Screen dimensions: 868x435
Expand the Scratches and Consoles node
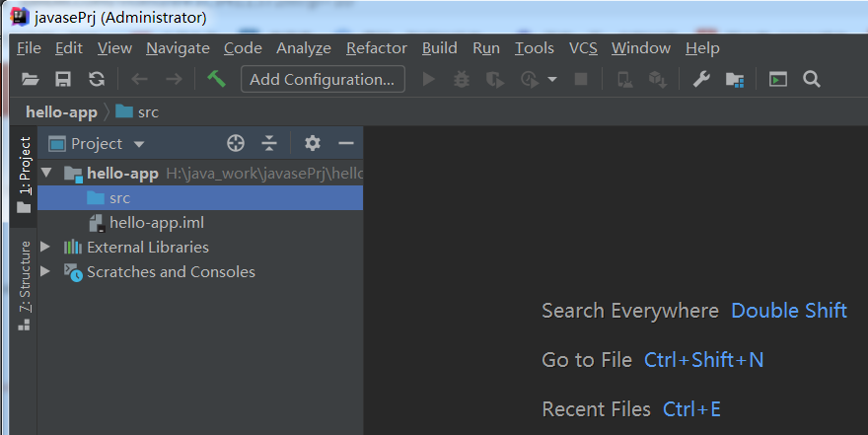(x=45, y=271)
